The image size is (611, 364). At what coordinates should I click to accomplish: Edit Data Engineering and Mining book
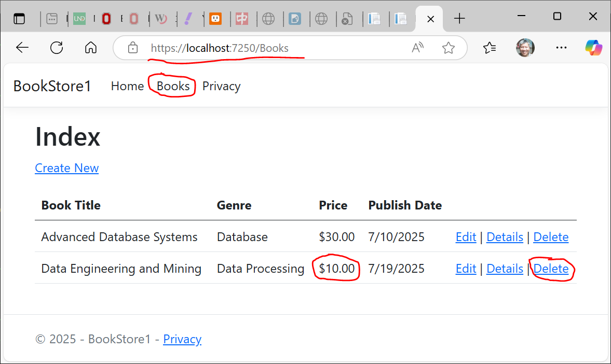pos(466,268)
